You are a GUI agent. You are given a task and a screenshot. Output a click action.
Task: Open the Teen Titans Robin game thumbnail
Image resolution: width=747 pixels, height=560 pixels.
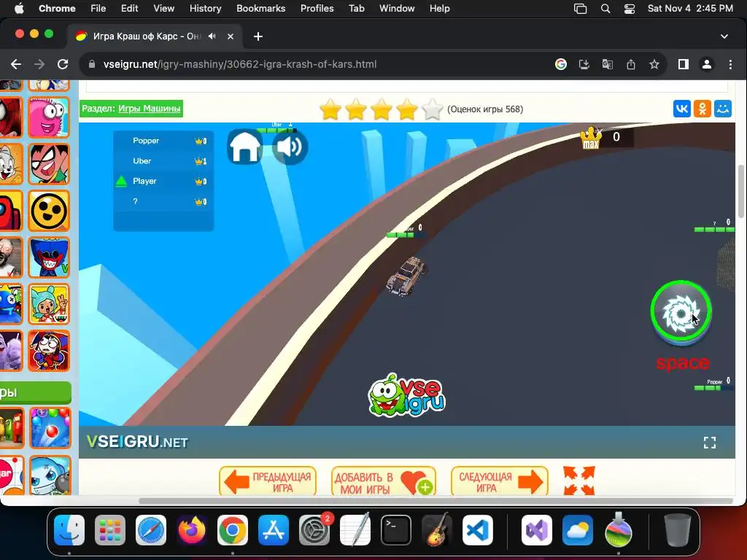click(49, 164)
